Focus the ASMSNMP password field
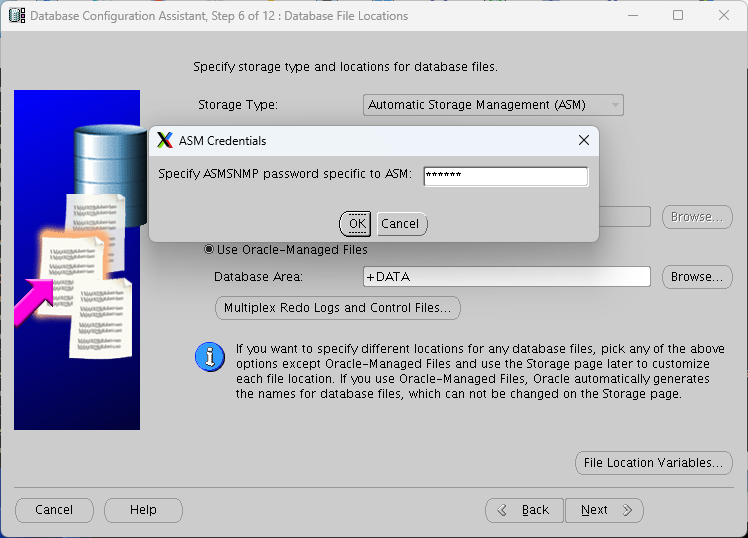748x538 pixels. coord(506,176)
